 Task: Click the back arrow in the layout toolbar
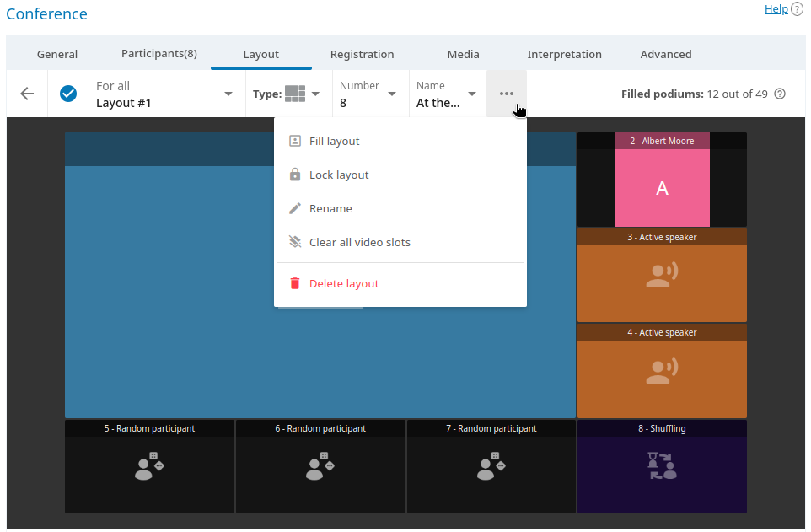26,94
